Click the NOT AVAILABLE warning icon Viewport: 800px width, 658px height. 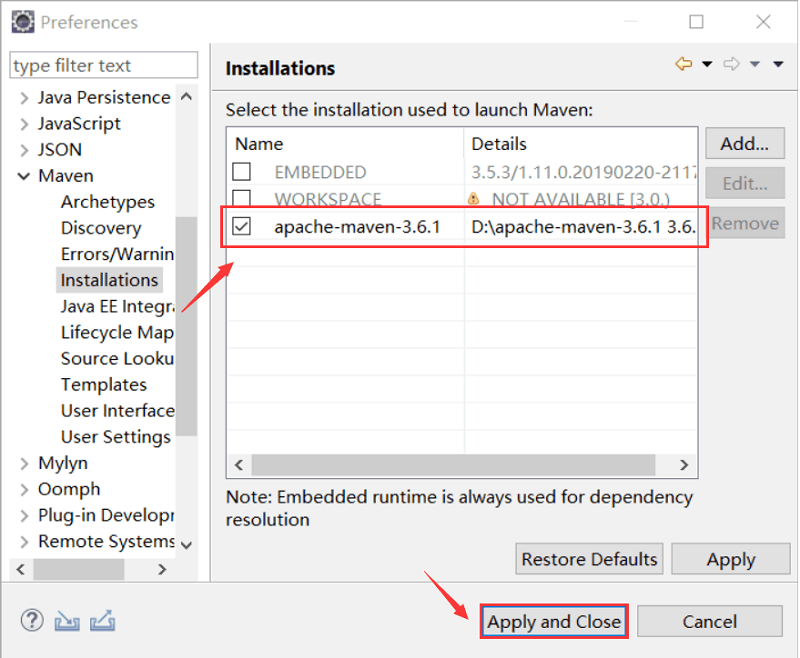click(473, 198)
